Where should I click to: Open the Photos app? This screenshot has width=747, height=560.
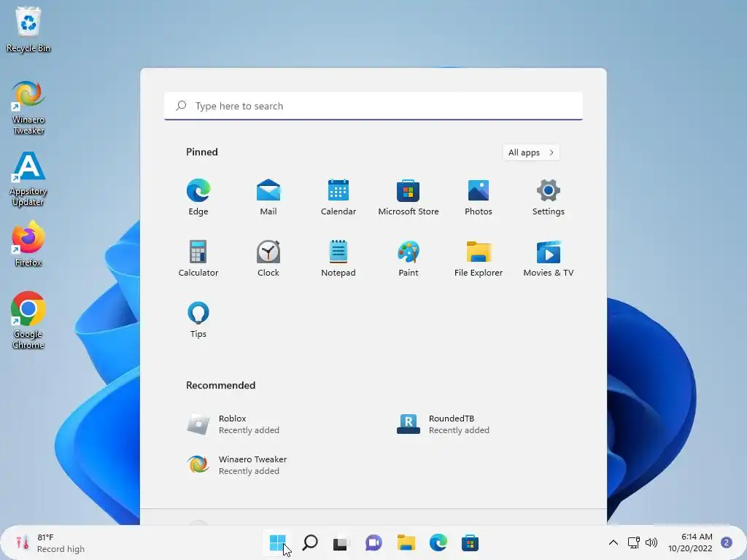click(x=479, y=197)
